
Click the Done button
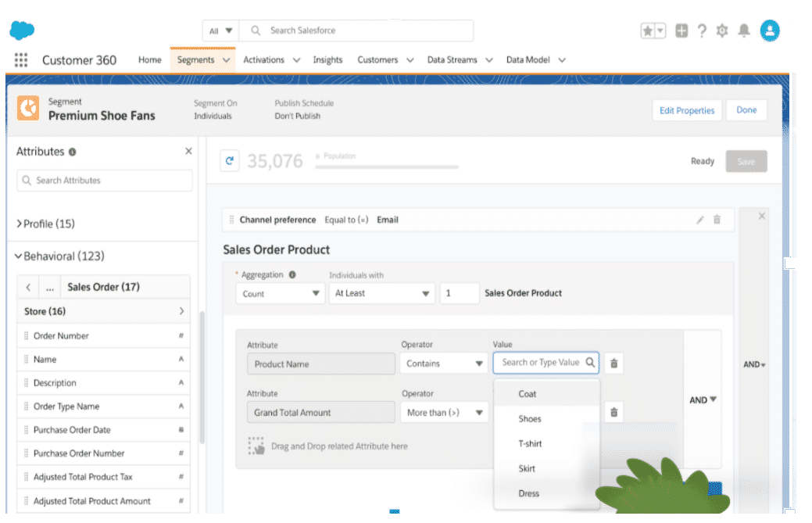point(746,110)
